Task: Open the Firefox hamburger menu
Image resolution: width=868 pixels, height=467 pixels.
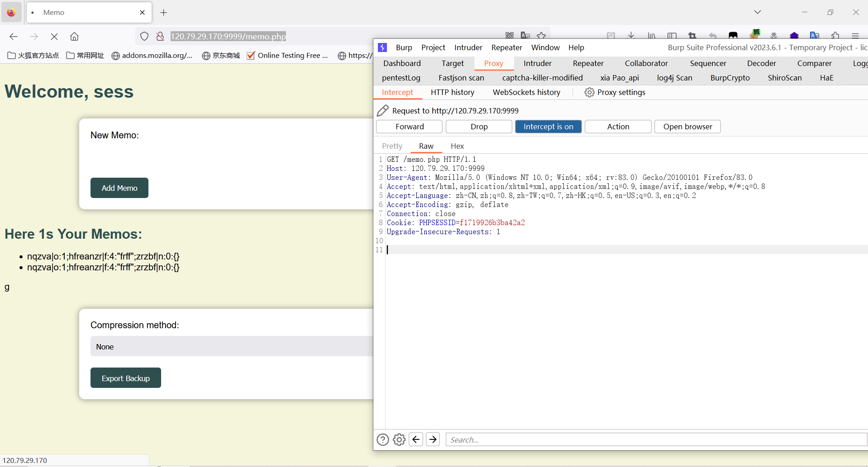Action: 855,35
